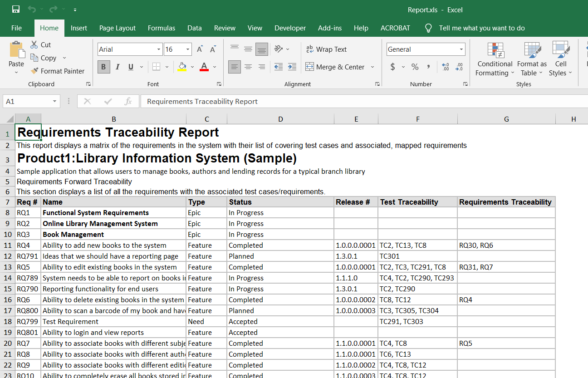Toggle Italic formatting button

(117, 67)
